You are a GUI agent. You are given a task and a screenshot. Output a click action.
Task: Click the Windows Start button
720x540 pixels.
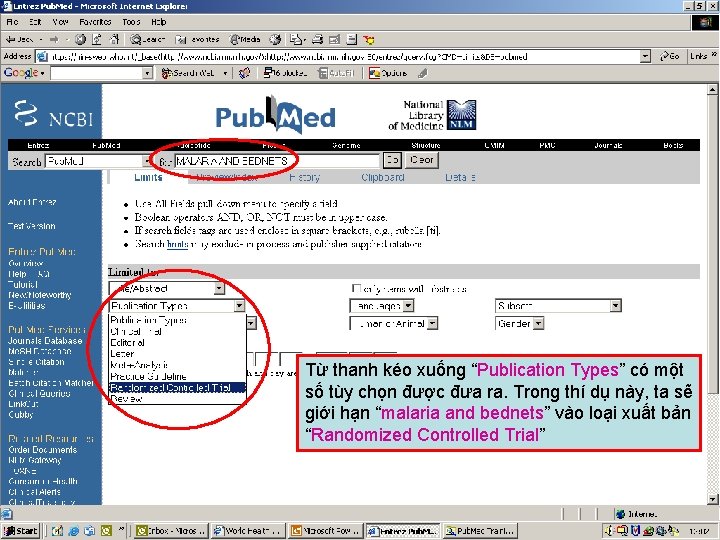pos(21,531)
